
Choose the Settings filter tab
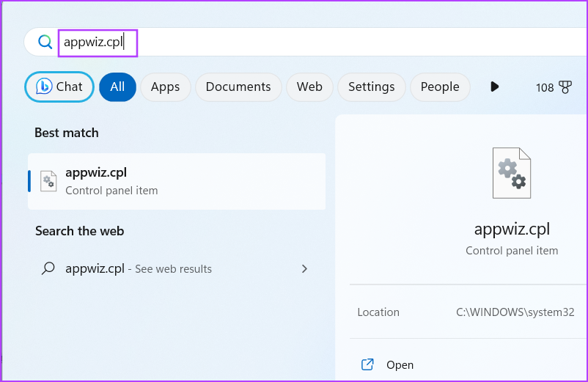[372, 87]
